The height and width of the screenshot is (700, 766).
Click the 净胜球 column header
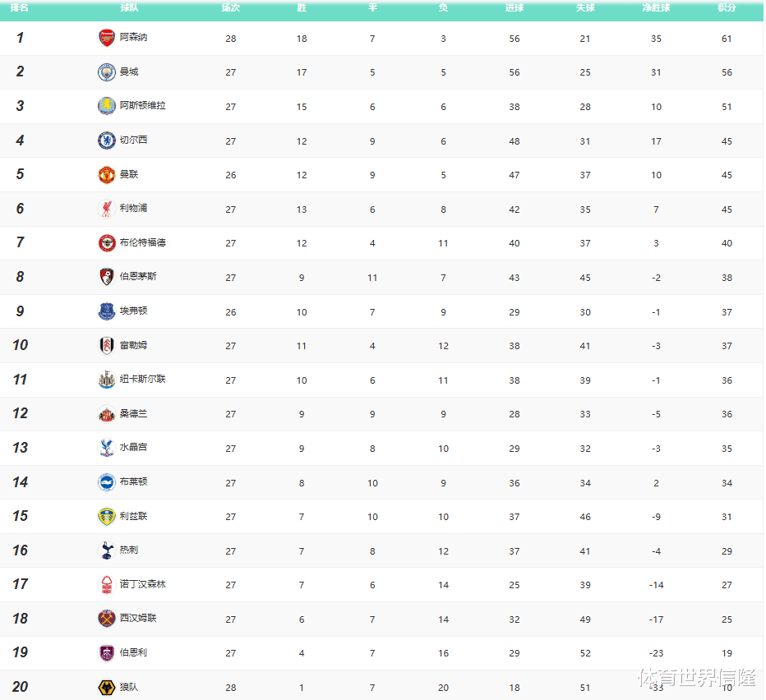656,7
